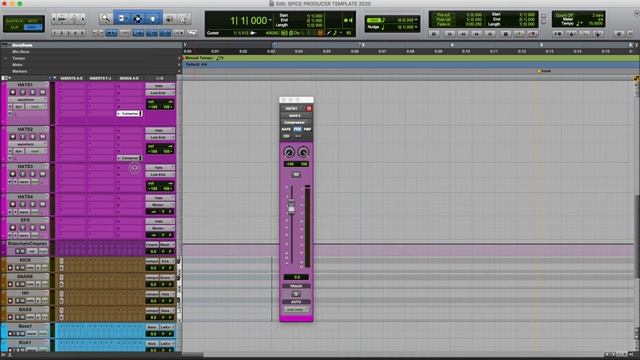
Task: Select Shuffle edit mode
Action: pyautogui.click(x=14, y=20)
